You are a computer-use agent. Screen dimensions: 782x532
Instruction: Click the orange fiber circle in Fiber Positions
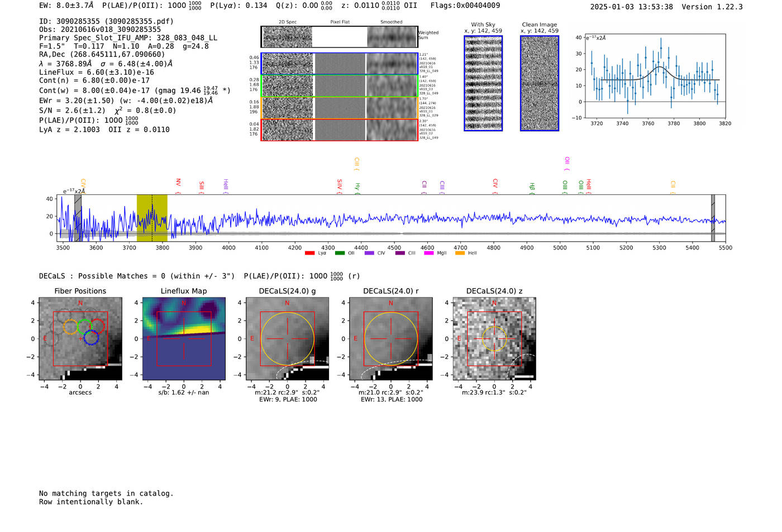click(70, 327)
